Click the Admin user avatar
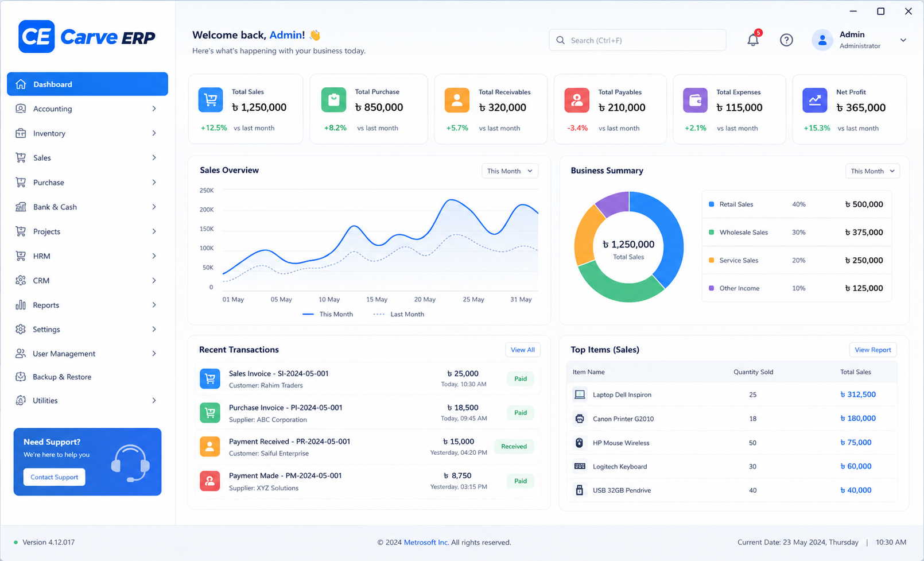The image size is (924, 561). [x=822, y=40]
